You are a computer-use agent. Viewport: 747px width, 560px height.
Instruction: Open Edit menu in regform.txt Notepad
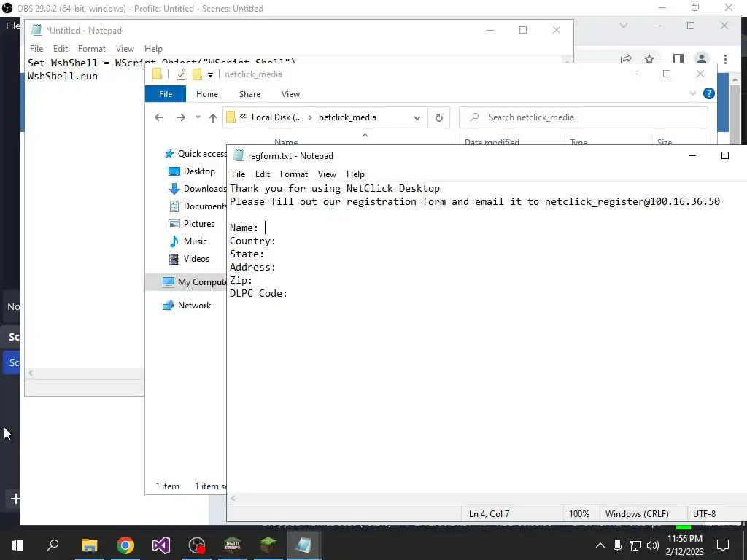(x=263, y=174)
